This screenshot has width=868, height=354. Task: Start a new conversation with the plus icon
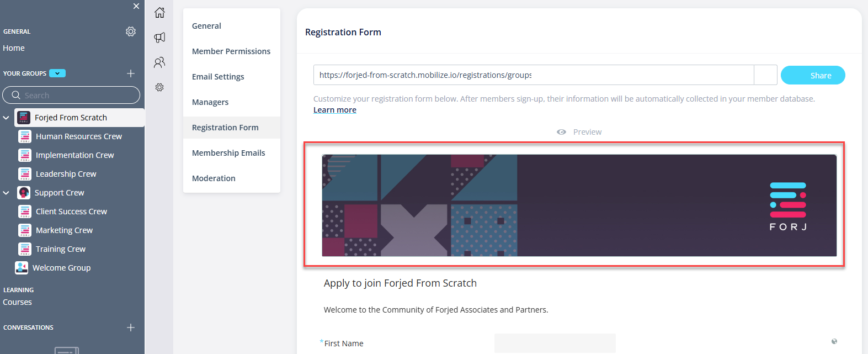(x=131, y=327)
